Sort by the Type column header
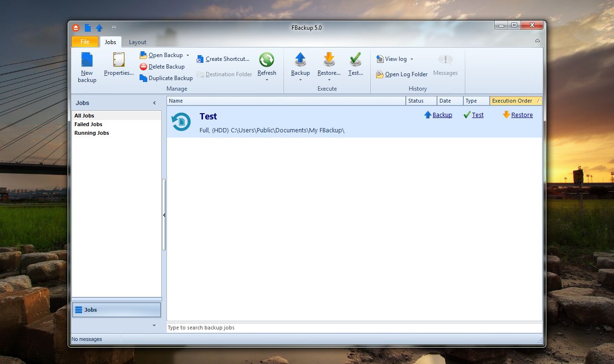This screenshot has height=364, width=614. click(x=476, y=101)
